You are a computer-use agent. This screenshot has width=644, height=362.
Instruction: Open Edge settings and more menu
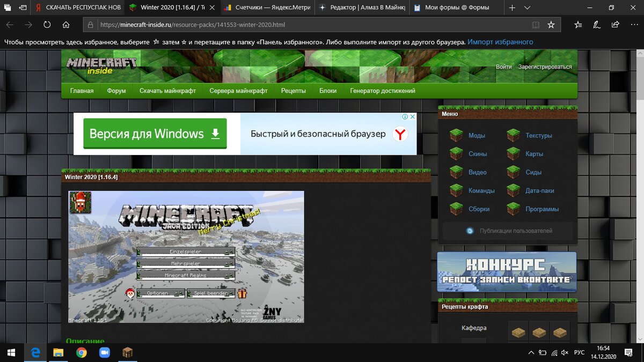(633, 25)
